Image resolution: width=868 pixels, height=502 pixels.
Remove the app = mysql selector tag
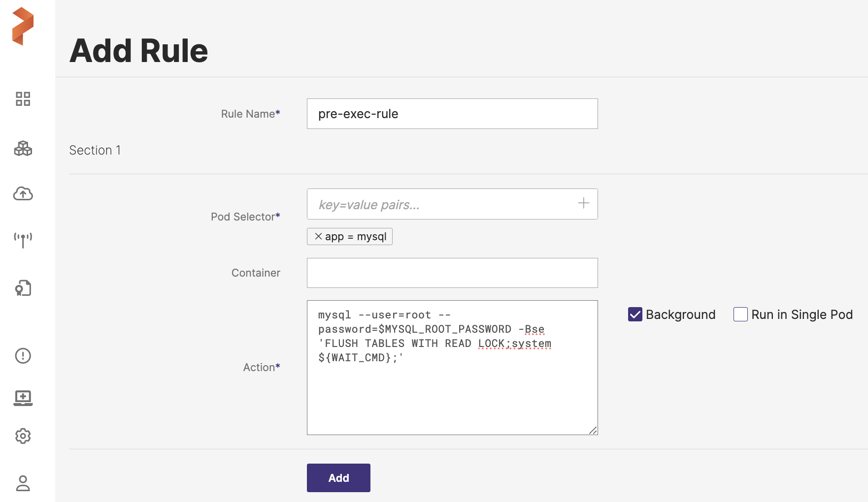tap(318, 237)
